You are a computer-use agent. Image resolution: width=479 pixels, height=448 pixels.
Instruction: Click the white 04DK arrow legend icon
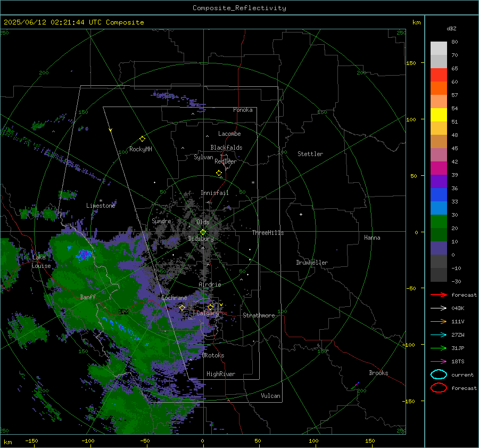click(439, 308)
